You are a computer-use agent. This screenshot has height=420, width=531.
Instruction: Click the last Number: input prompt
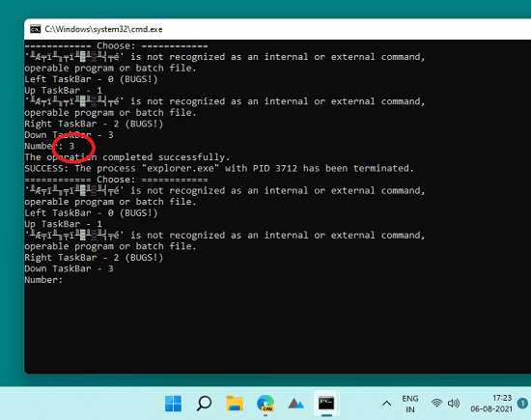coord(43,280)
